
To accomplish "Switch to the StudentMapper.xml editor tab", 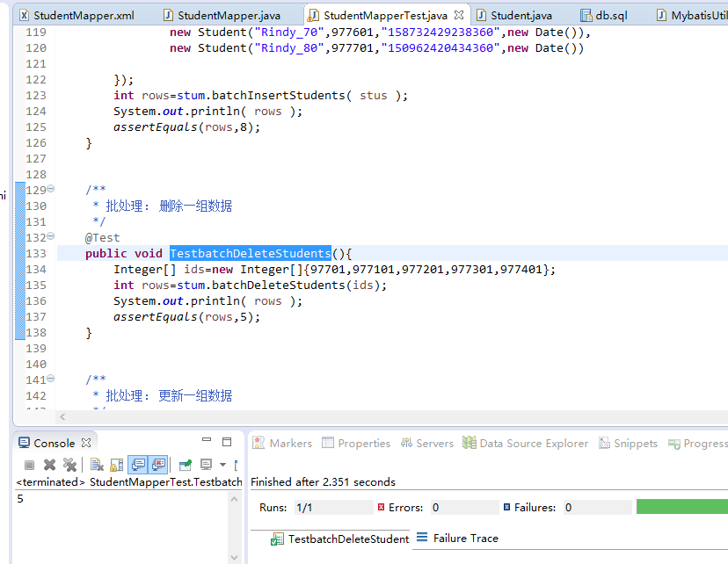I will click(76, 15).
